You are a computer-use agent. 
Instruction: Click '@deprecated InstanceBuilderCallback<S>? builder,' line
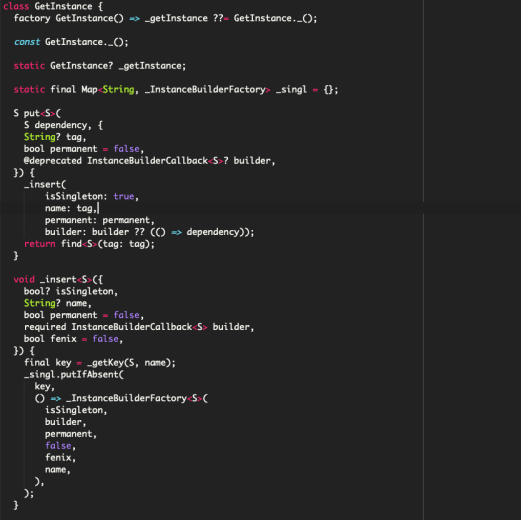[149, 161]
